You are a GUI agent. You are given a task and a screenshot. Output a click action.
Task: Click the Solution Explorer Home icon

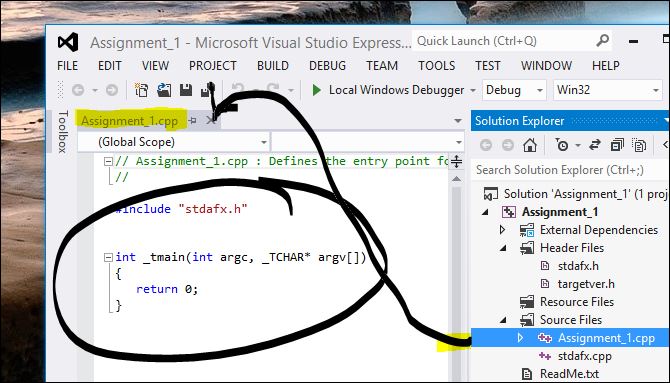click(x=530, y=145)
